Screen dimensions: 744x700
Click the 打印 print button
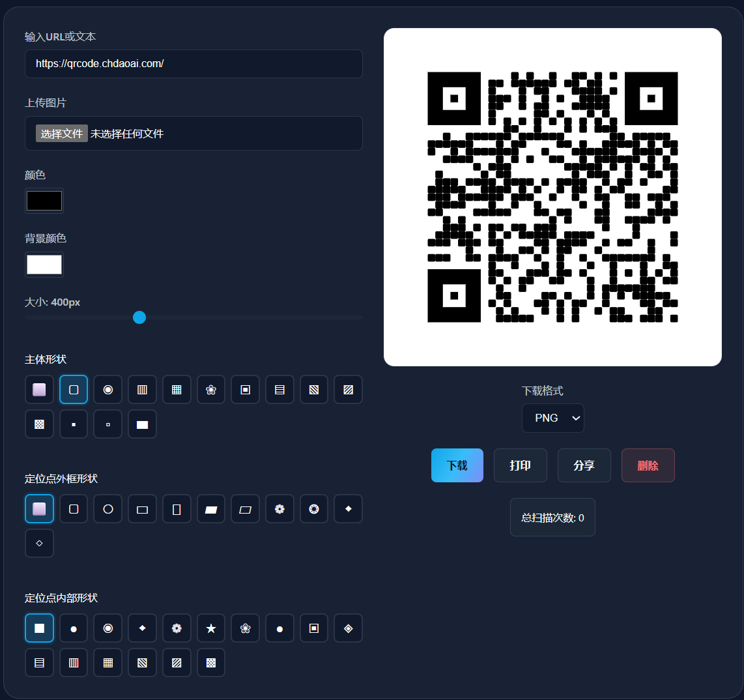point(521,465)
